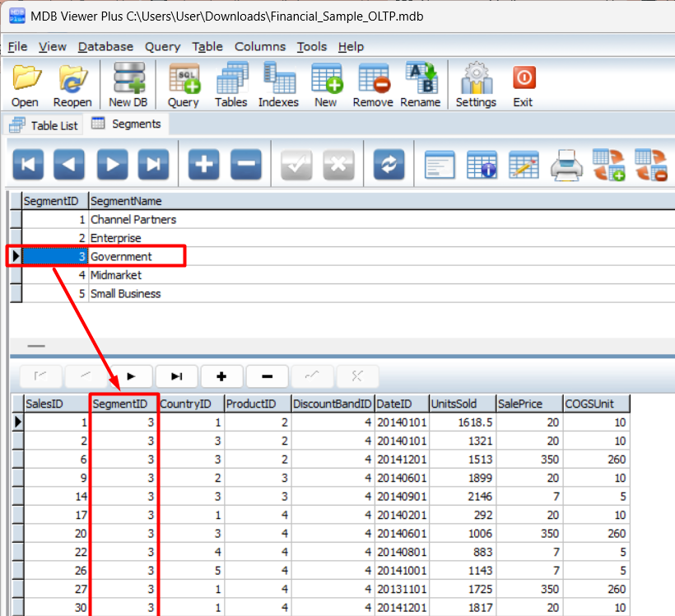675x616 pixels.
Task: Click the Rename table icon
Action: point(421,85)
